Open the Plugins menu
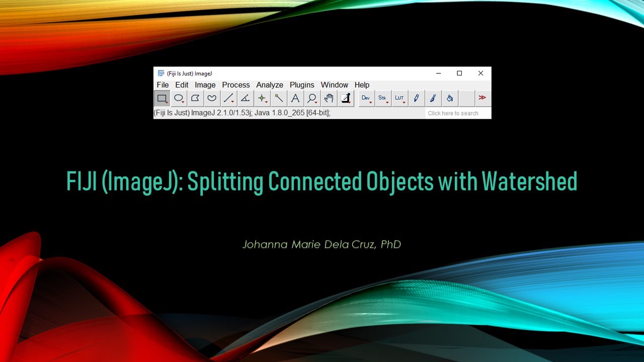Screen dimensions: 644x362 pyautogui.click(x=302, y=85)
